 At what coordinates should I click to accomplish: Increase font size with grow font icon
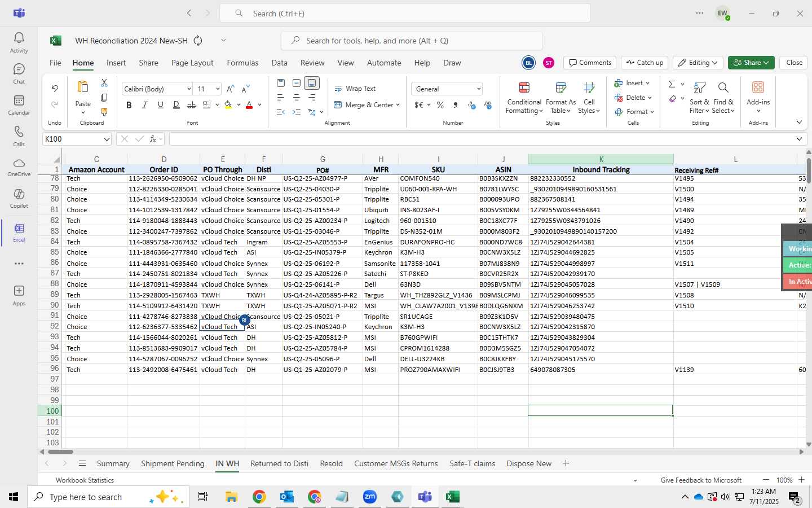pos(230,89)
